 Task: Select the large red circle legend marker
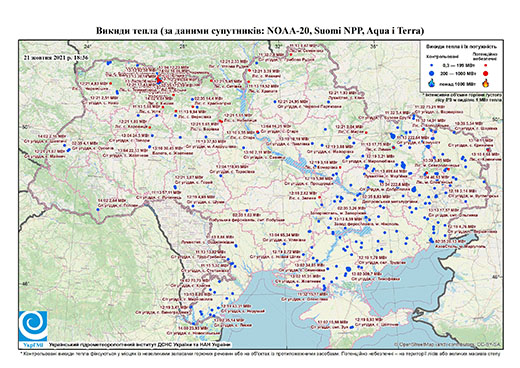click(x=486, y=73)
